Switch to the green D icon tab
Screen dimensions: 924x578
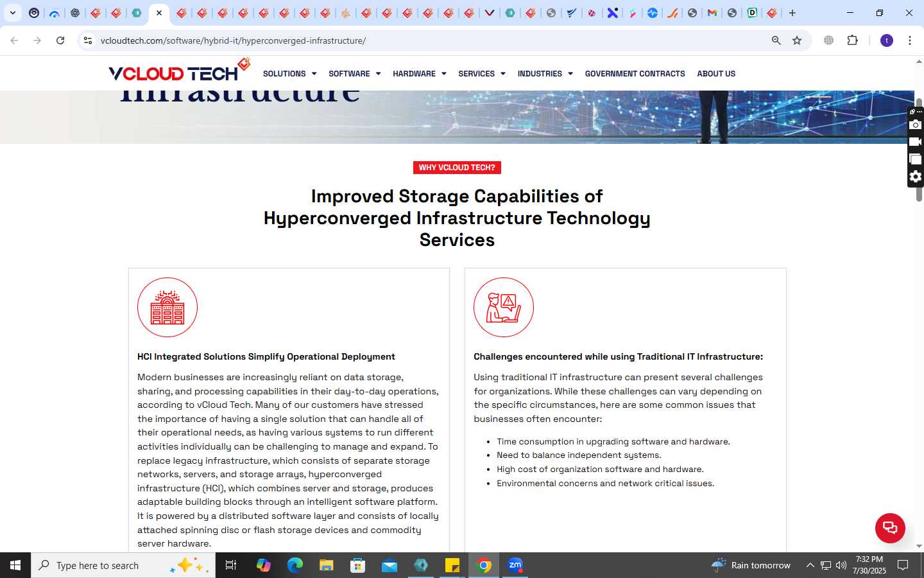[752, 13]
